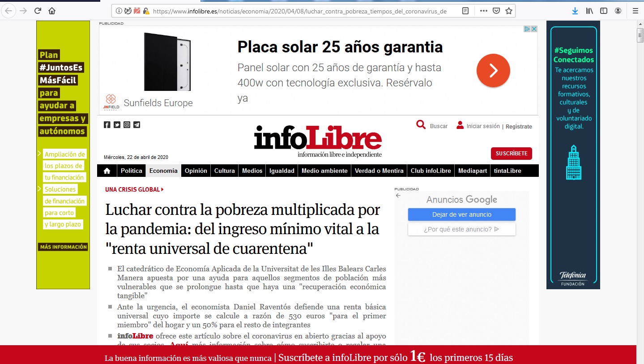
Task: Open the Cultura section
Action: click(225, 171)
